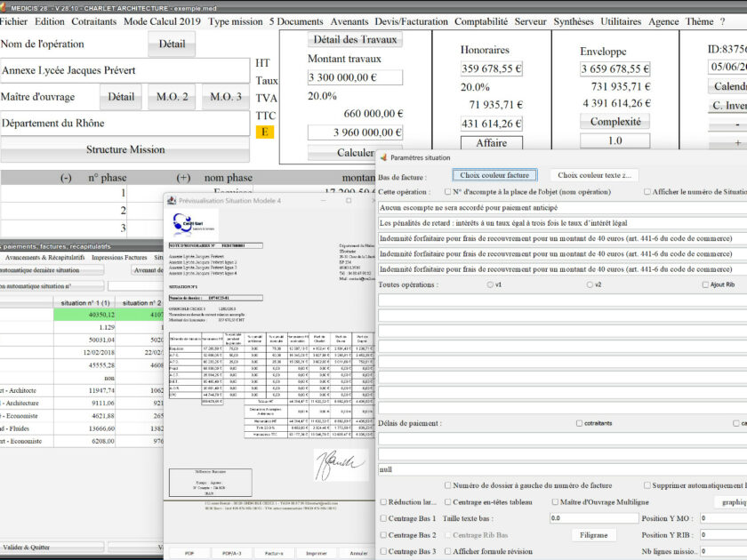Maximize the Prévisualisation Situation window
The image size is (747, 560).
pyautogui.click(x=349, y=201)
